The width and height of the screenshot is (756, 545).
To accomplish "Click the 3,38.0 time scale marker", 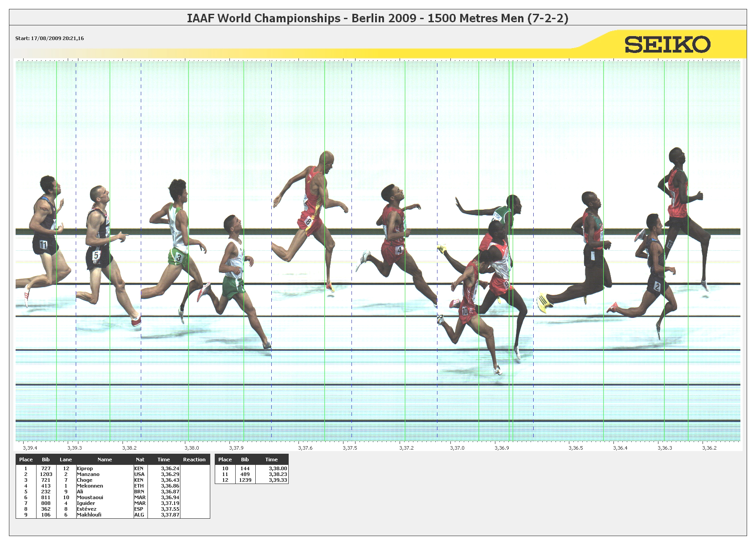I will click(x=192, y=448).
